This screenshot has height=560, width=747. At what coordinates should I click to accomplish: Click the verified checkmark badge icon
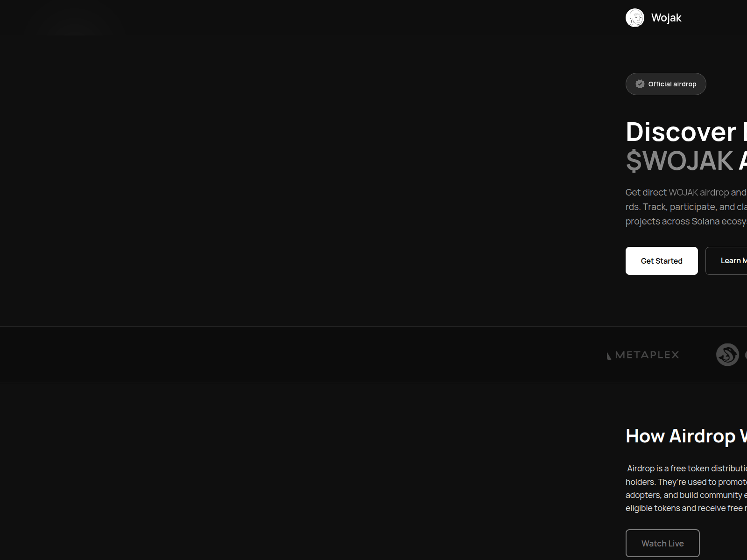pyautogui.click(x=640, y=84)
